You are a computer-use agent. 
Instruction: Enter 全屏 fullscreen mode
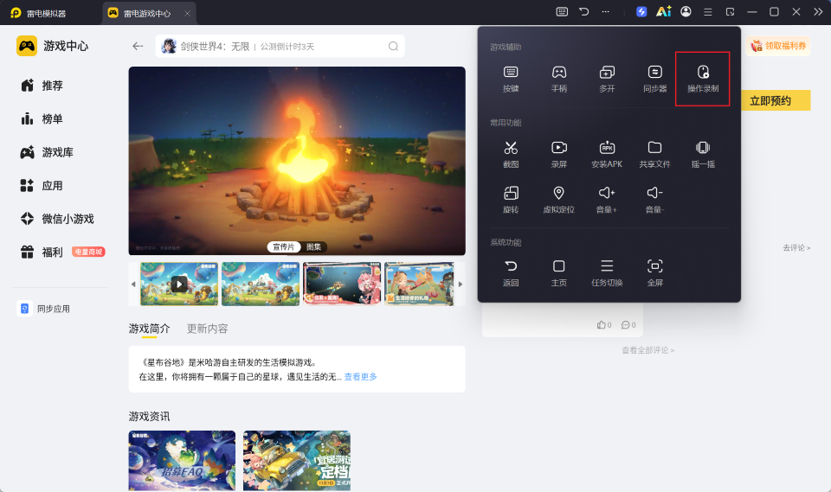[655, 273]
